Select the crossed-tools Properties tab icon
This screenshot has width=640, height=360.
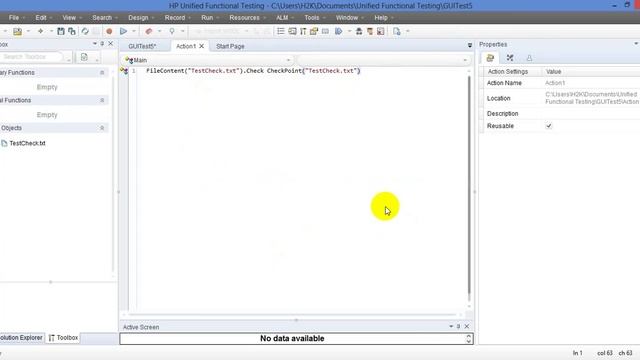[x=510, y=58]
